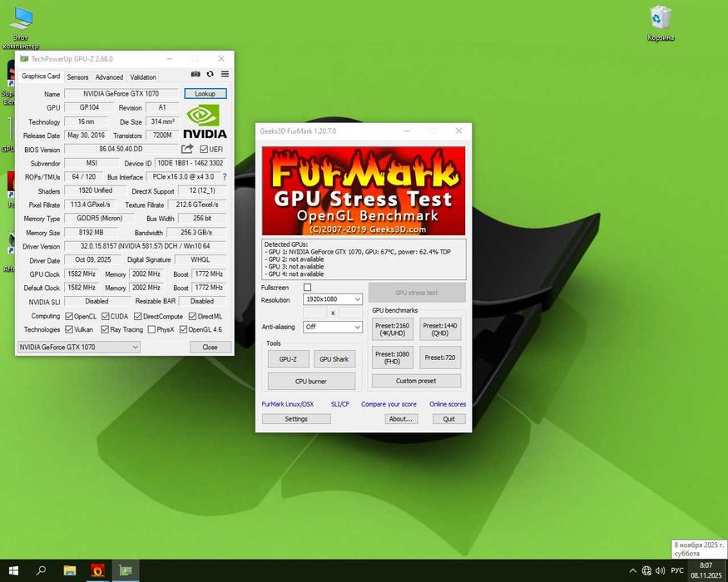Viewport: 728px width, 582px height.
Task: Click the FurMark banner image
Action: (364, 190)
